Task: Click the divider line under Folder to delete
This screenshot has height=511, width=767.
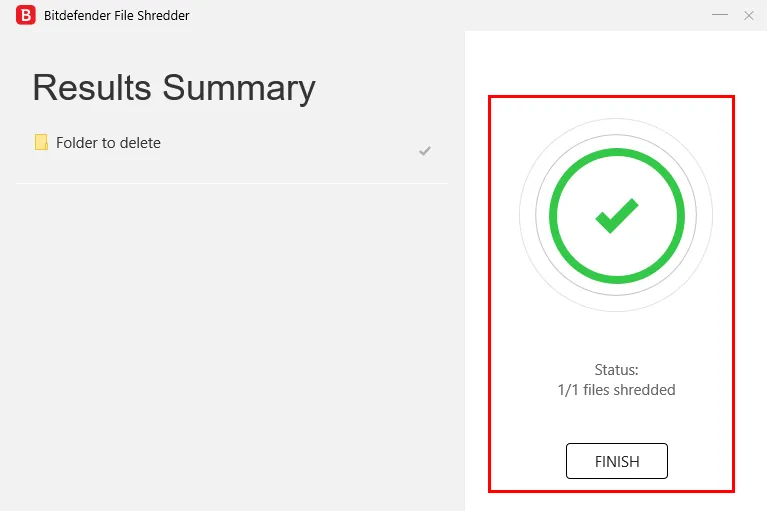Action: [x=232, y=183]
